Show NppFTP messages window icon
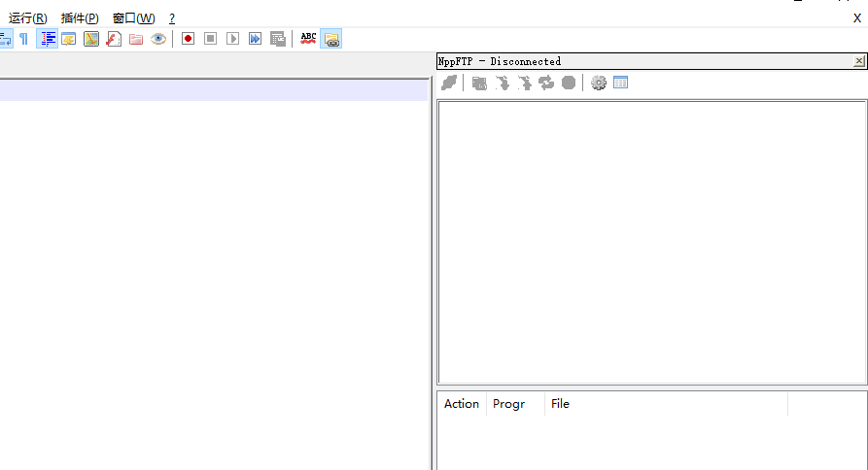The width and height of the screenshot is (868, 470). point(621,84)
